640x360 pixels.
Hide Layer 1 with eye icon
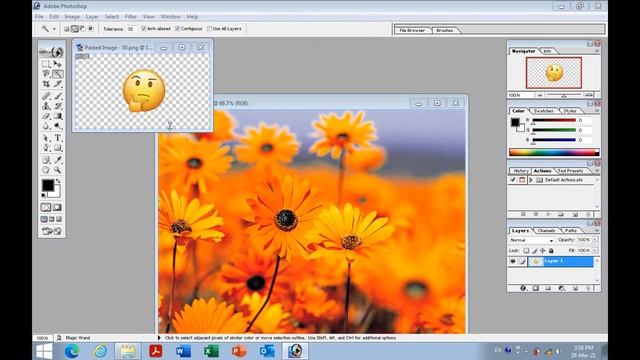[x=513, y=262]
